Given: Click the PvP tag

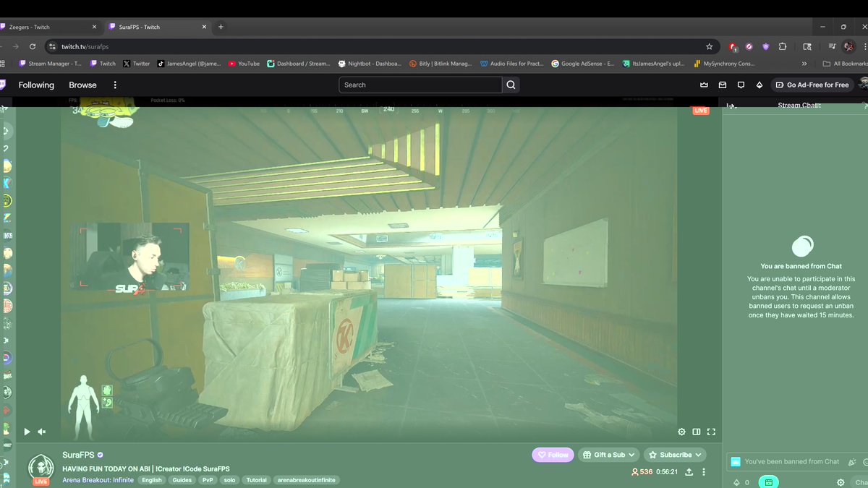Looking at the screenshot, I should [208, 480].
